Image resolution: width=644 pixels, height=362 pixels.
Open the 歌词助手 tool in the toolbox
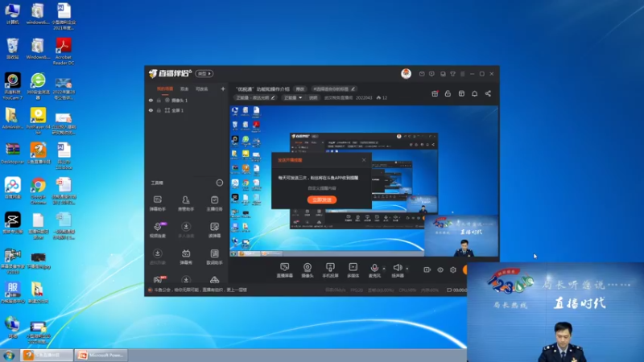[214, 257]
